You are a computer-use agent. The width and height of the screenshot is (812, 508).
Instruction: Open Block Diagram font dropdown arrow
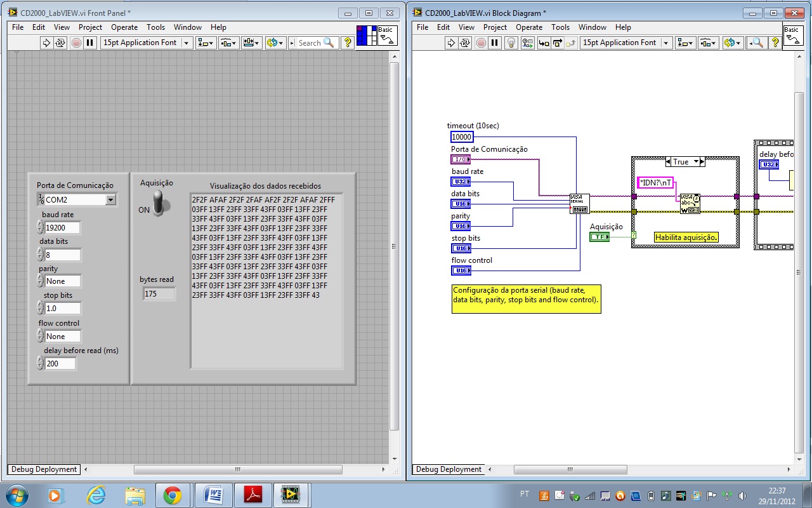[666, 43]
